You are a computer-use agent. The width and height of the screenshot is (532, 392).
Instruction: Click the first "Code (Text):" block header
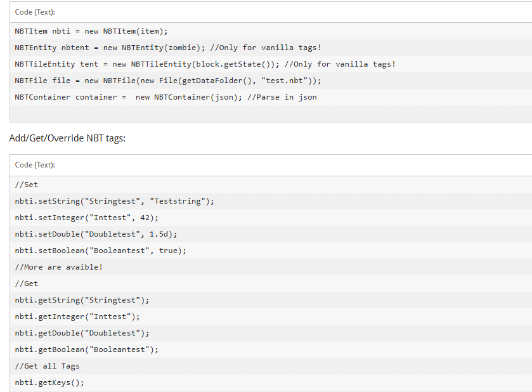(35, 12)
